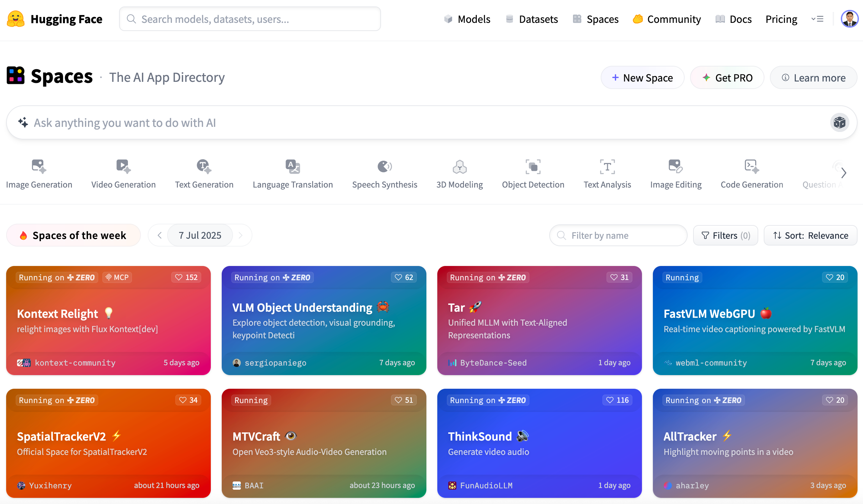Open Pricing in top navigation

(781, 19)
